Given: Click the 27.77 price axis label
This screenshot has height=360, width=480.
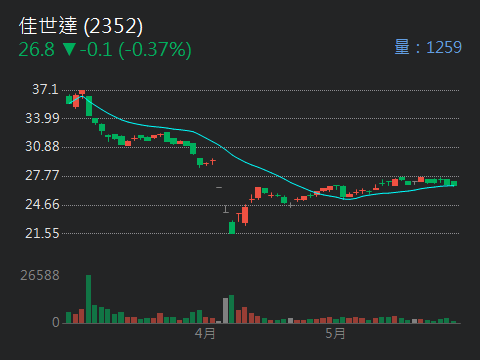Looking at the screenshot, I should pos(42,176).
